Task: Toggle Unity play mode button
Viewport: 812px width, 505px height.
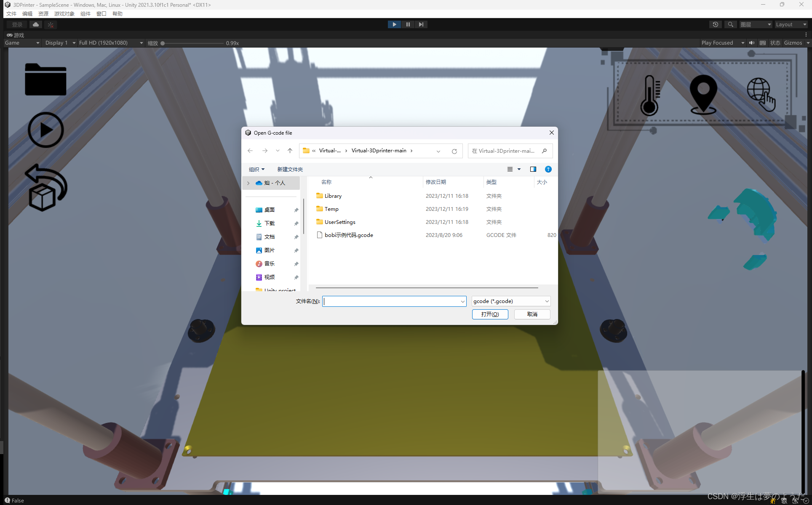Action: coord(394,24)
